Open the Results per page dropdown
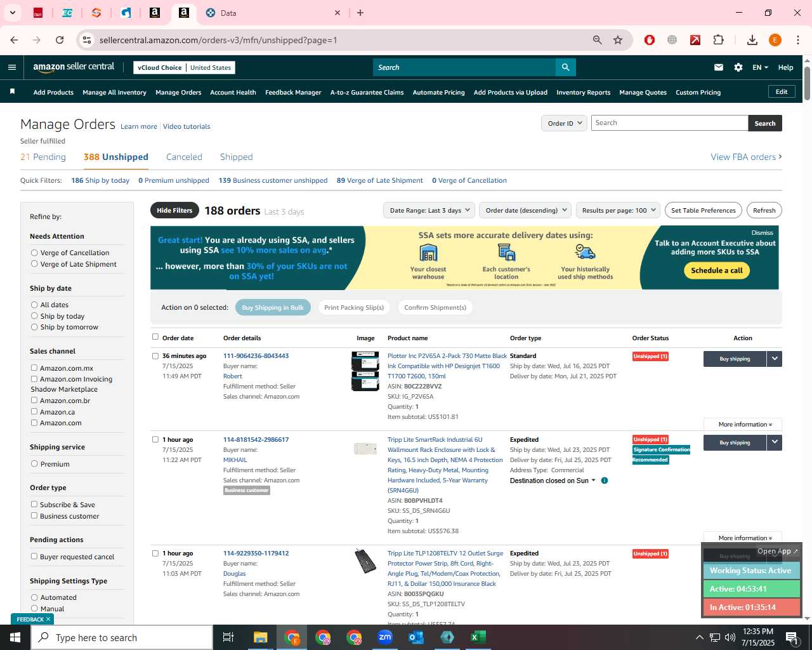 pos(619,210)
